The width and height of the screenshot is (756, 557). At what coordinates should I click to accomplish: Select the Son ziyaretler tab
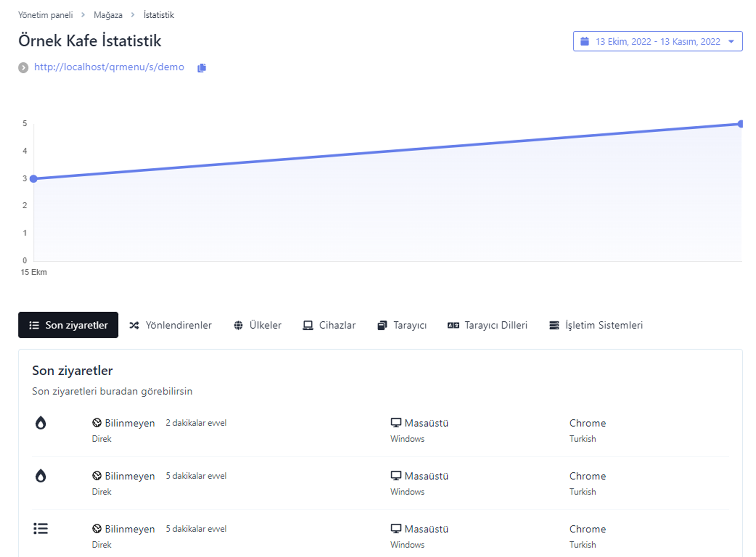(68, 325)
